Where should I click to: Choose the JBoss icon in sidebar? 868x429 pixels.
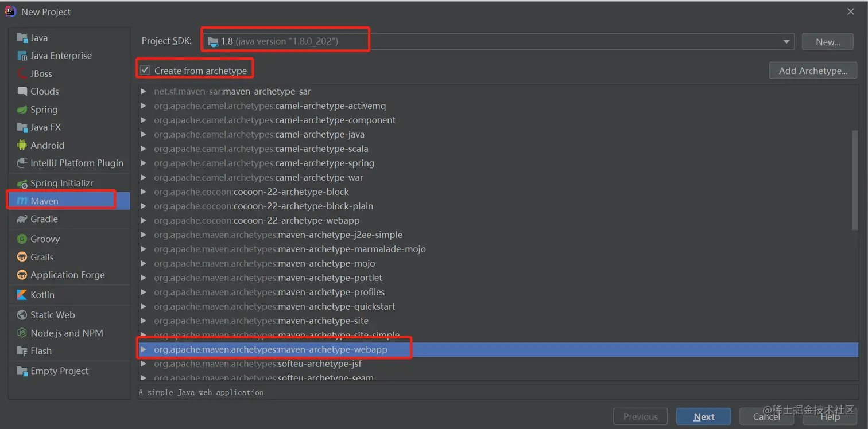(22, 73)
